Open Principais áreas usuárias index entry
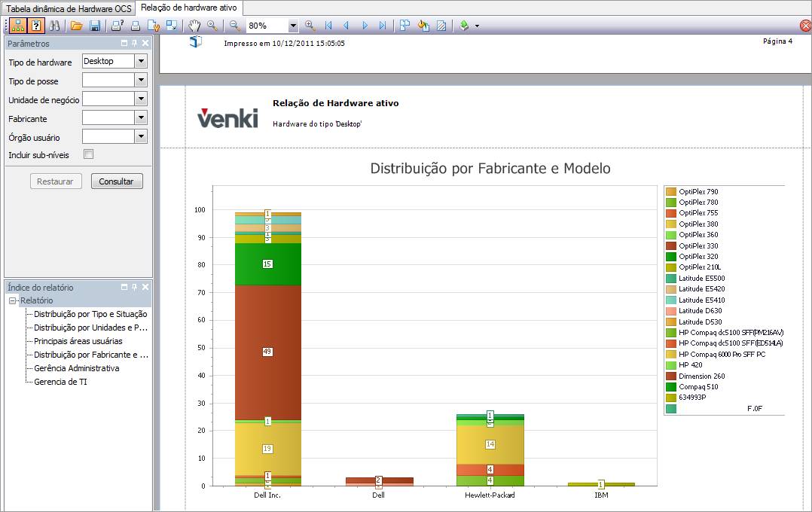This screenshot has height=512, width=812. [78, 341]
